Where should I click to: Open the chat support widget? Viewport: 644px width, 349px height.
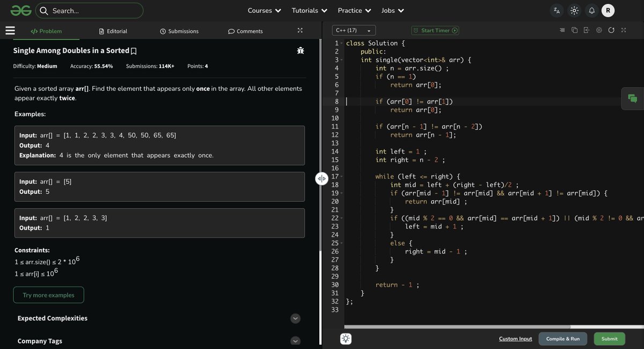tap(632, 98)
